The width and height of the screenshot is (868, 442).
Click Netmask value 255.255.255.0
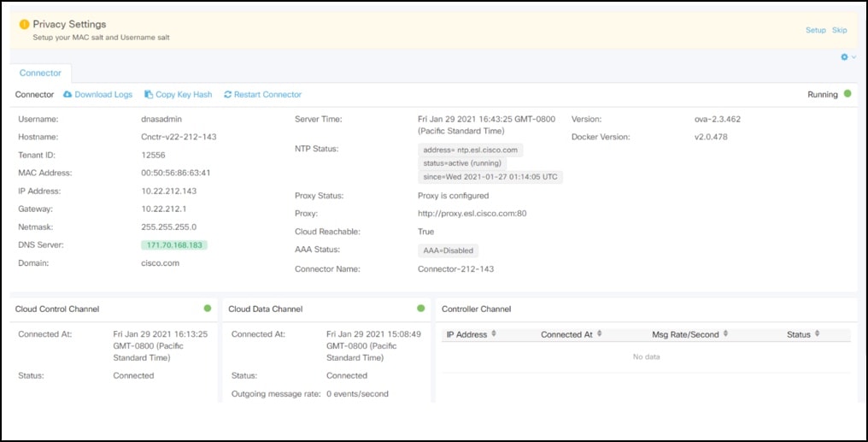point(169,227)
